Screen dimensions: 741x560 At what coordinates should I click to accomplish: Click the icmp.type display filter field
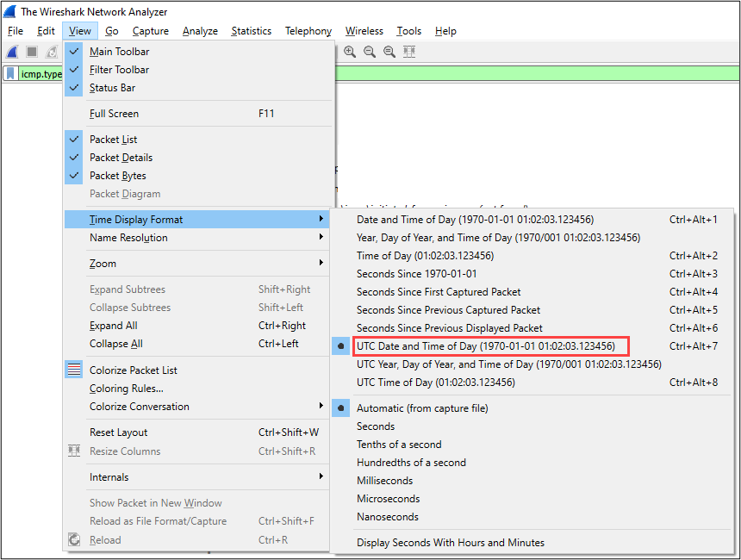[x=41, y=74]
